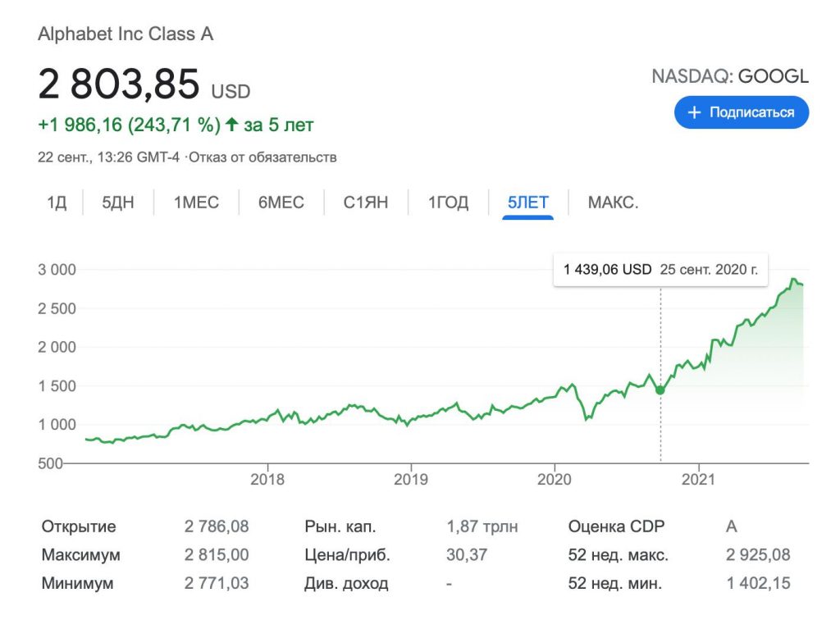Click the 2020 label on the chart axis
Image resolution: width=840 pixels, height=629 pixels.
tap(555, 479)
